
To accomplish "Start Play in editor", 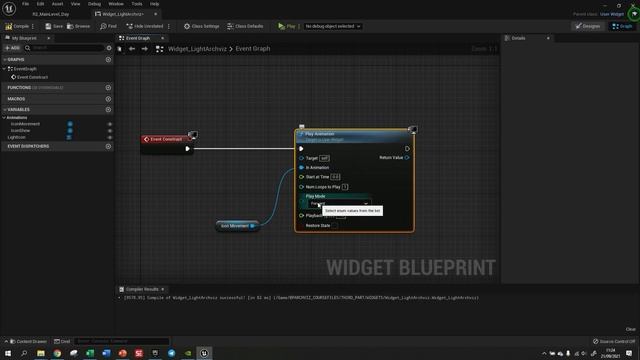I will pyautogui.click(x=287, y=26).
